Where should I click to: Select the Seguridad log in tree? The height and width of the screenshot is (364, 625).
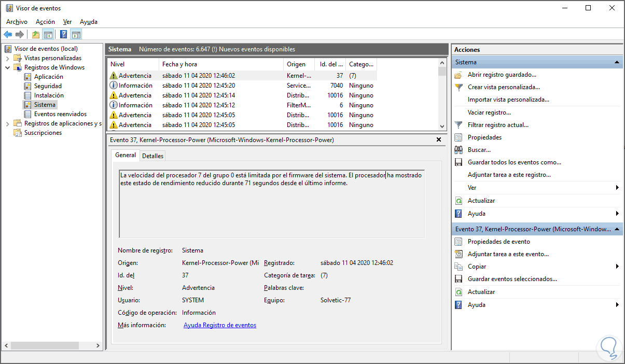pos(48,86)
